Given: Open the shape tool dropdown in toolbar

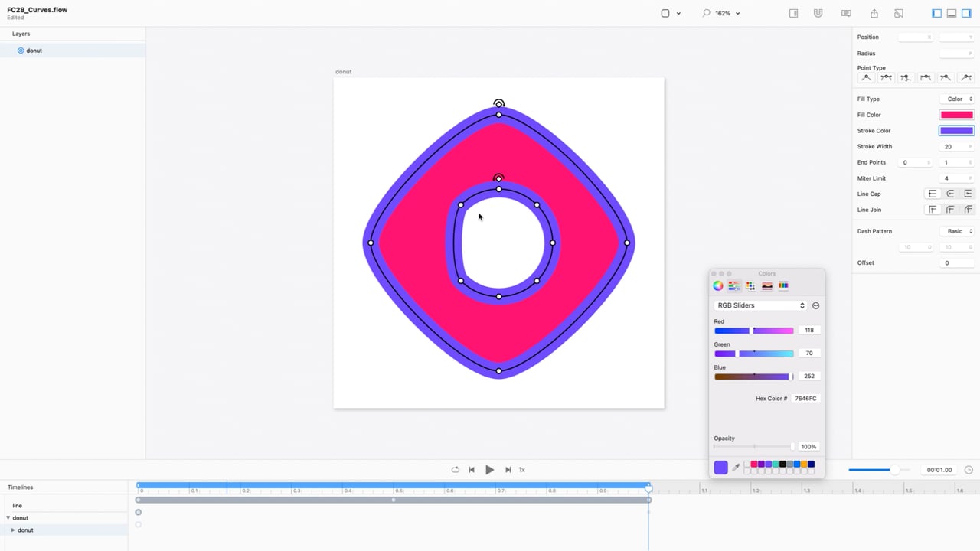Looking at the screenshot, I should [x=678, y=14].
